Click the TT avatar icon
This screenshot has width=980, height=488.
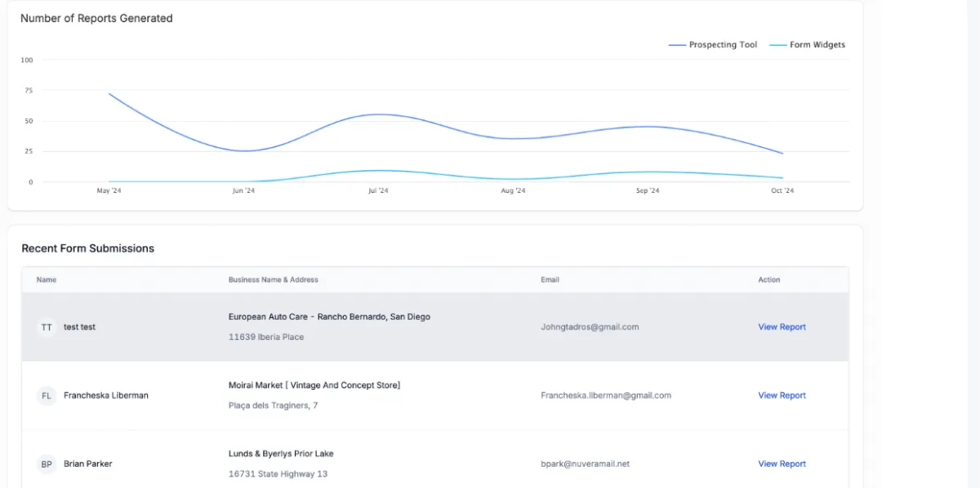point(47,327)
